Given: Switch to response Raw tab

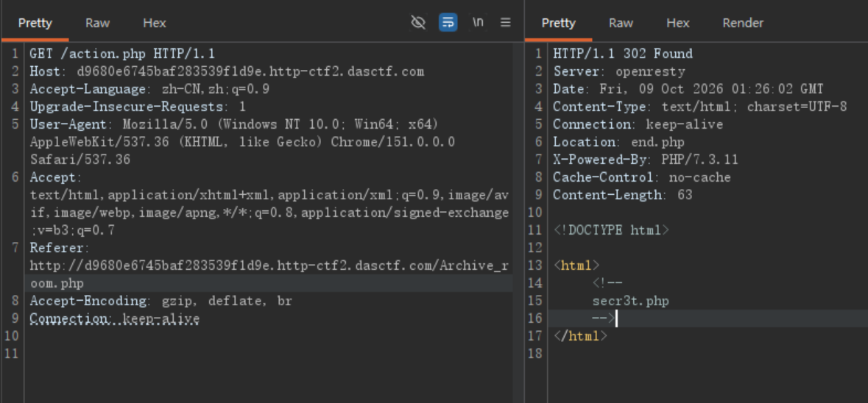Looking at the screenshot, I should [621, 24].
